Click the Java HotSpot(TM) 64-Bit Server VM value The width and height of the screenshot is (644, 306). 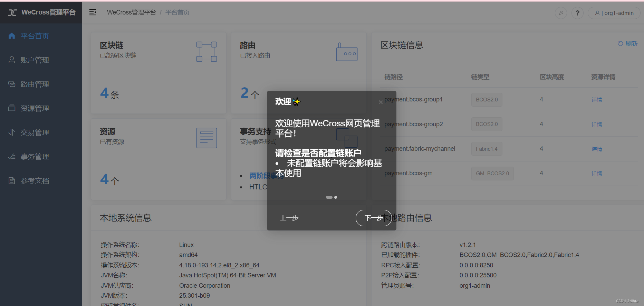[x=228, y=275]
